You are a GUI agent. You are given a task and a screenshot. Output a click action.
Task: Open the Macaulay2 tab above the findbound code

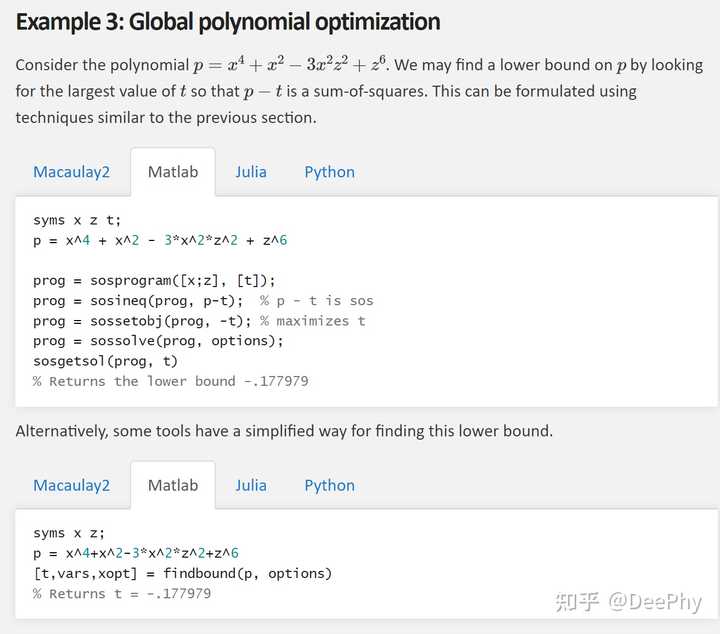[x=71, y=485]
